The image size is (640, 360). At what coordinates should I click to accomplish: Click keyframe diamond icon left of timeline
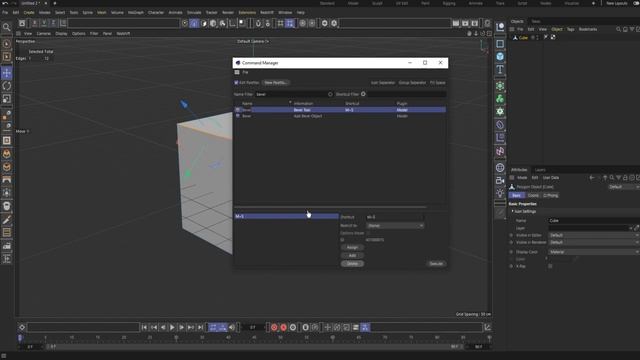[22, 327]
